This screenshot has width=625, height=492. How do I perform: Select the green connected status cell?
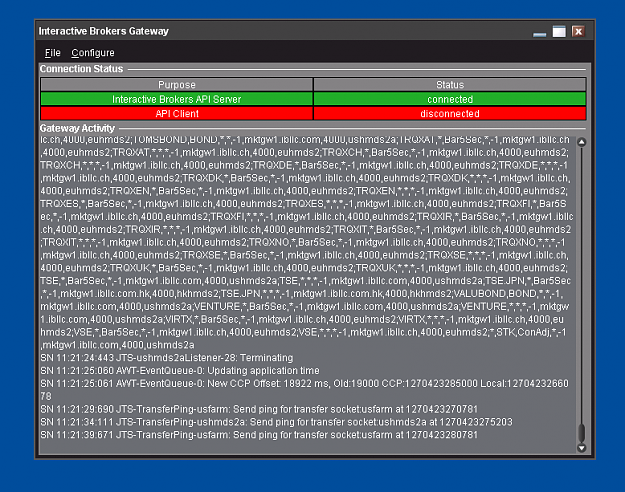[x=450, y=99]
